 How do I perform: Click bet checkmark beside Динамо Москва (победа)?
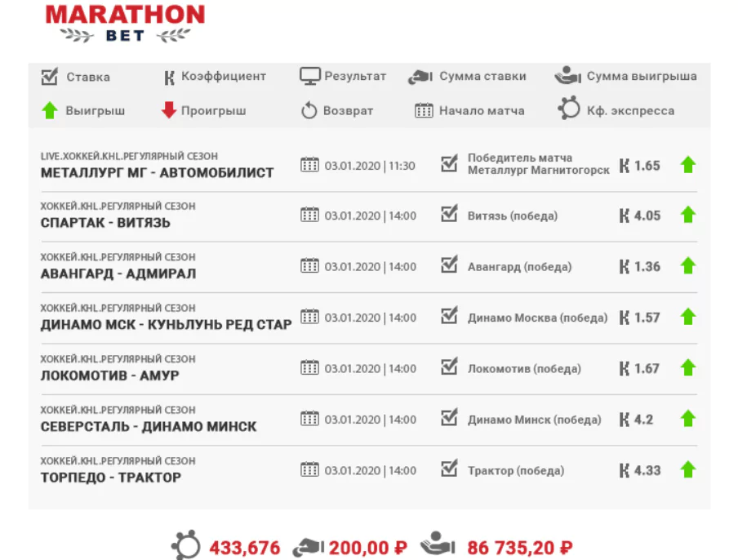point(449,315)
